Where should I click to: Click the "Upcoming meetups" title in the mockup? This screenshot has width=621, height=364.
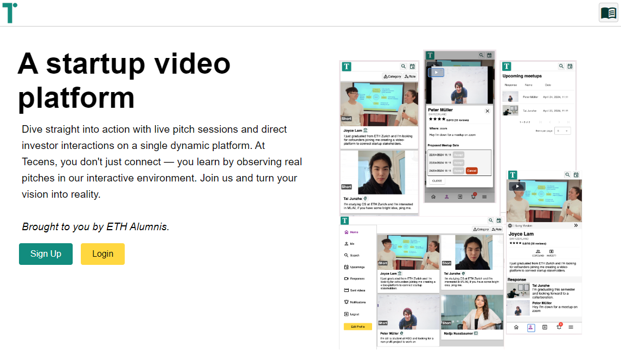pos(522,76)
